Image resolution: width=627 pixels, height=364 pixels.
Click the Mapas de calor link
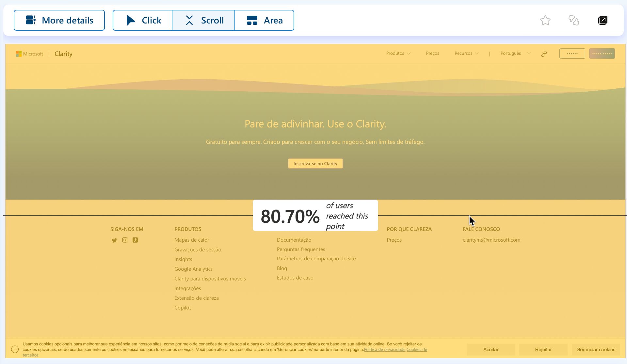coord(192,239)
